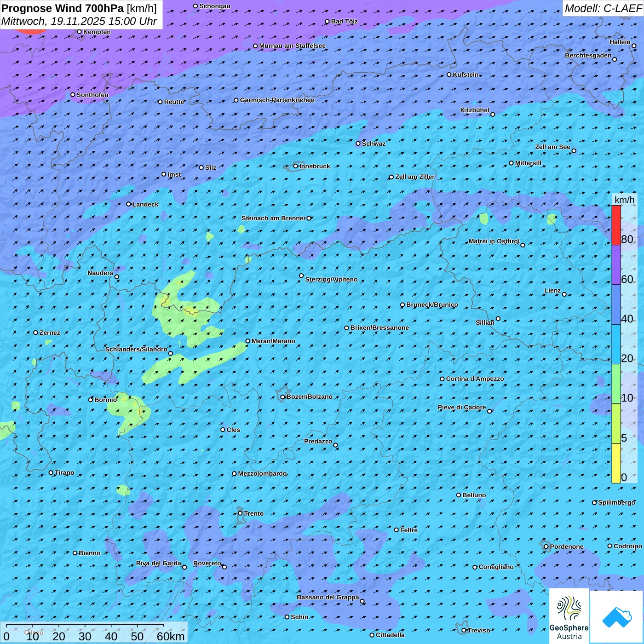Click the Bormio city marker dot

click(91, 400)
